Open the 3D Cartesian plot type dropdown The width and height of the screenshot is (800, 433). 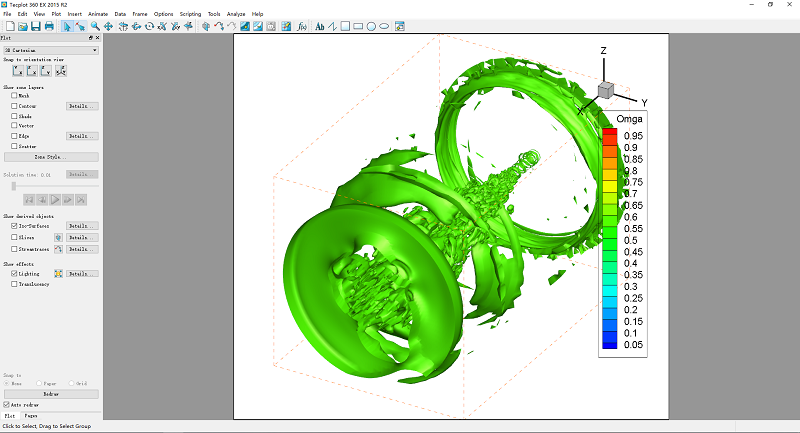50,49
